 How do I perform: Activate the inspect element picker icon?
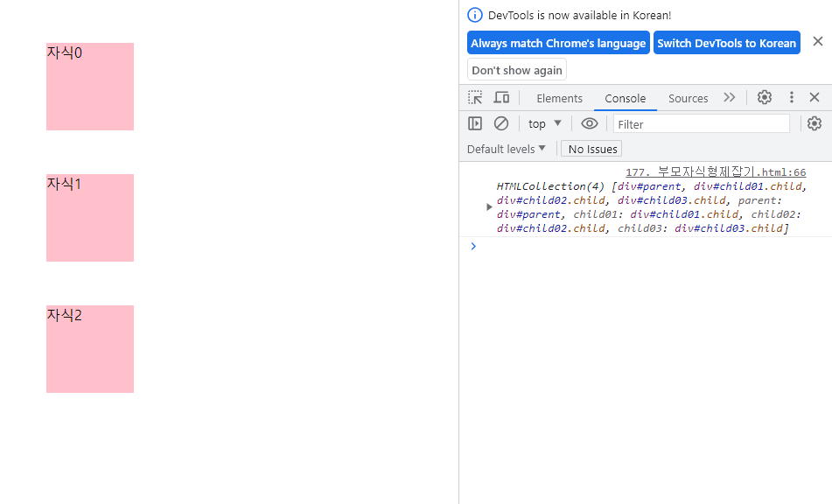click(x=475, y=98)
